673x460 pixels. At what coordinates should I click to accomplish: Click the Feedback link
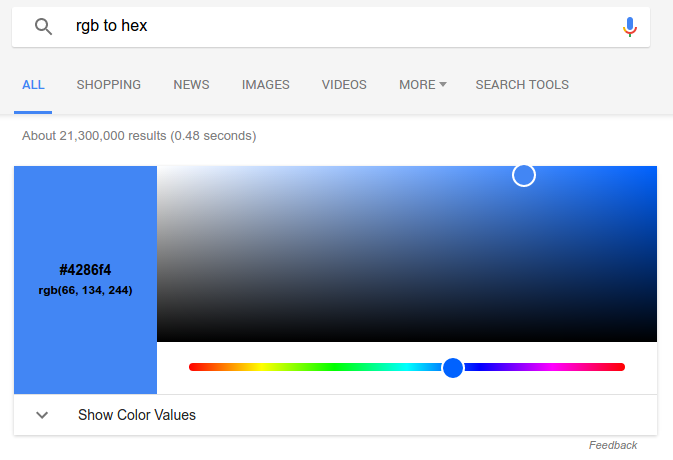click(612, 445)
